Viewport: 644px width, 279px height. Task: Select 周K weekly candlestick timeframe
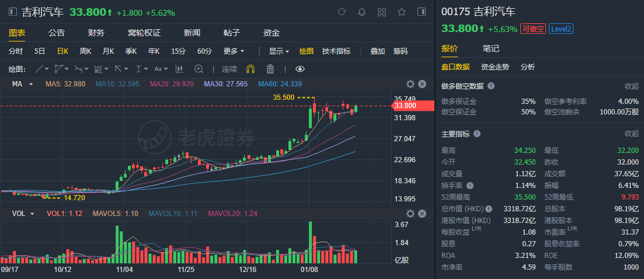85,51
